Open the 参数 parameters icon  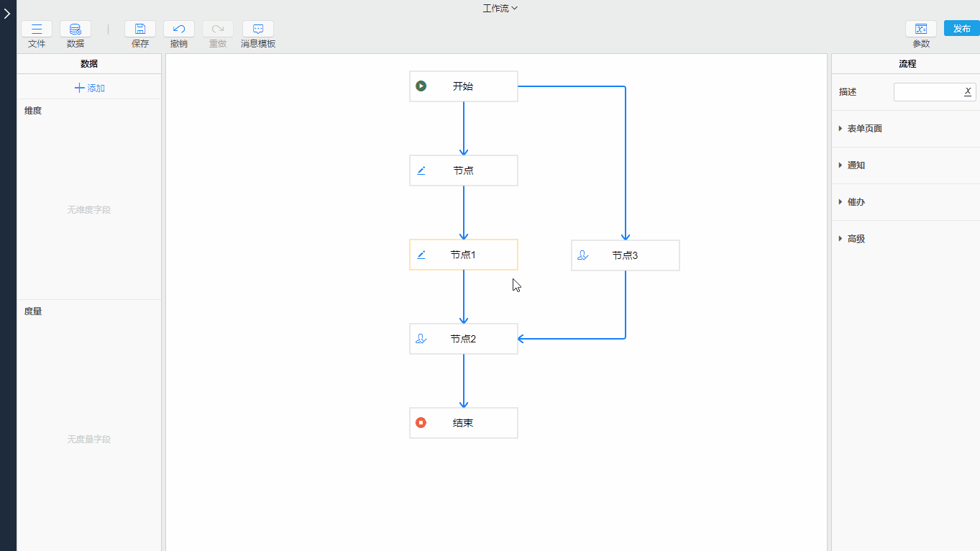coord(921,29)
